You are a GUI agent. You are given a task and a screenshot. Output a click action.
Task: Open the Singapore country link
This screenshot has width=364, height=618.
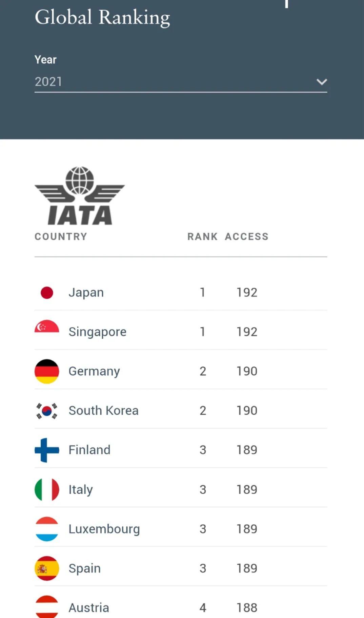tap(98, 332)
